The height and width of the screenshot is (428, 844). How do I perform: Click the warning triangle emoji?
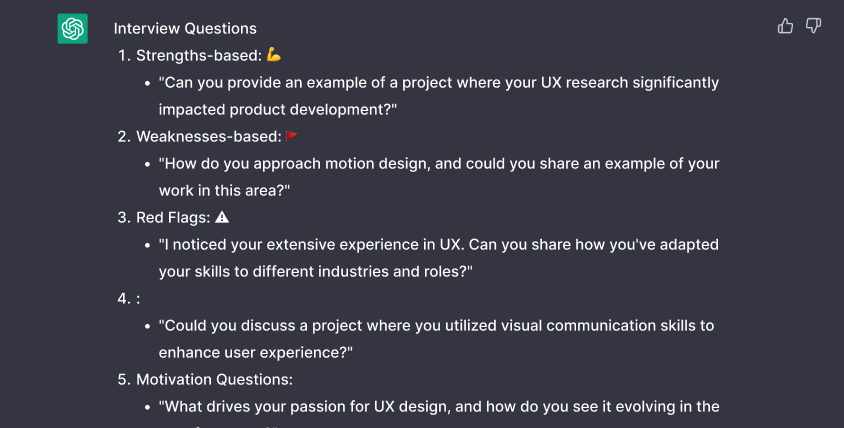[222, 217]
